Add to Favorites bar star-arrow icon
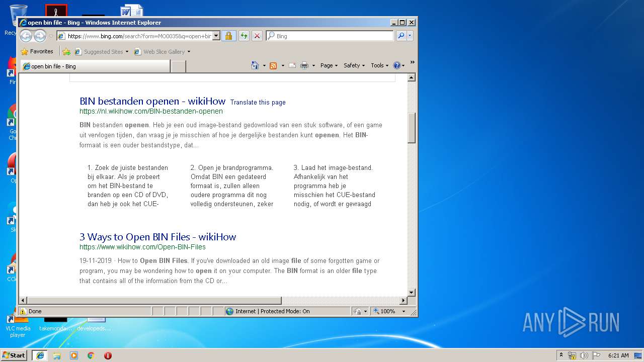Viewport: 644px width, 362px height. pos(66,51)
